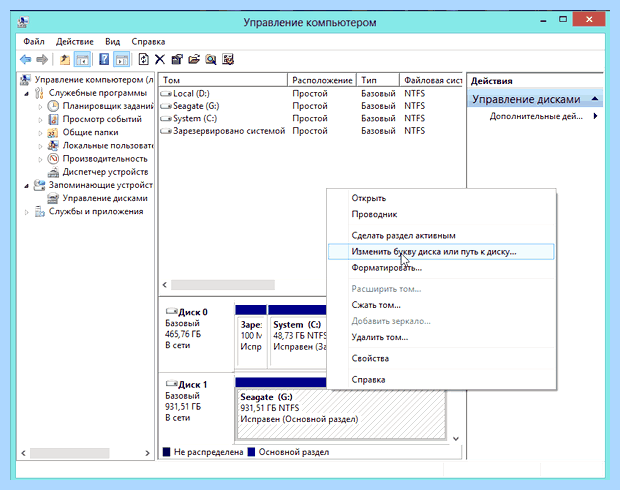Click the volume list horizontal scrollbar
This screenshot has height=490, width=620.
click(x=223, y=285)
